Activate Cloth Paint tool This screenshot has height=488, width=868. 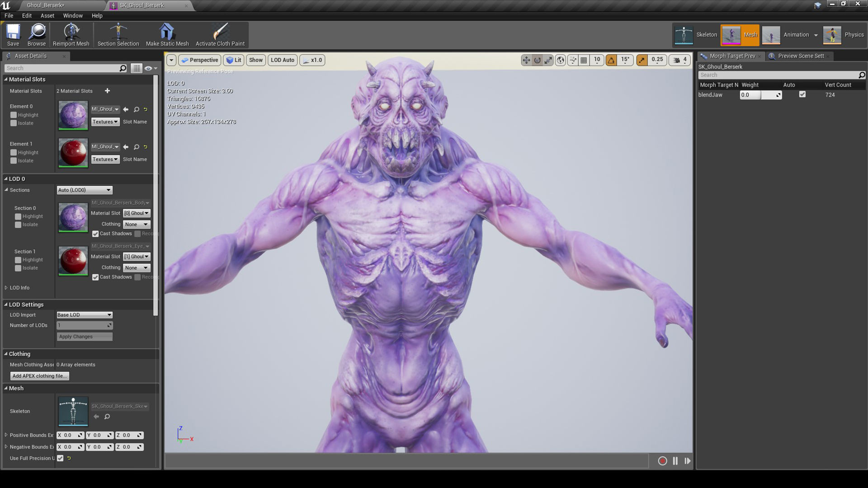pyautogui.click(x=220, y=35)
